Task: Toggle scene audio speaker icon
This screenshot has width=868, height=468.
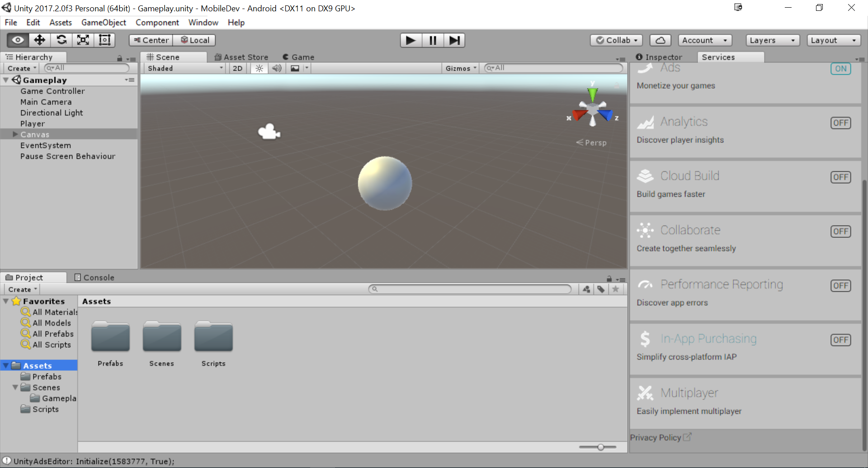Action: click(277, 68)
